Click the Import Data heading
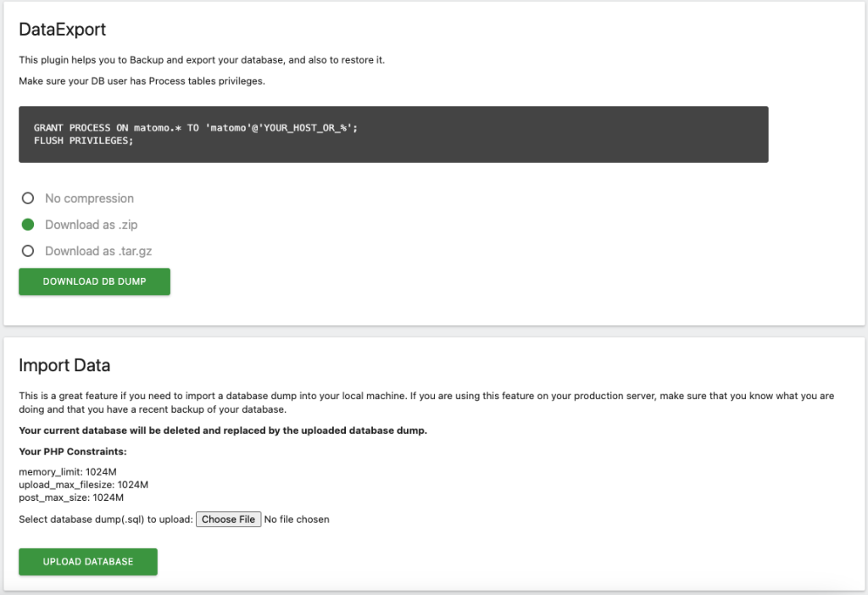Viewport: 868px width, 595px height. click(x=64, y=366)
